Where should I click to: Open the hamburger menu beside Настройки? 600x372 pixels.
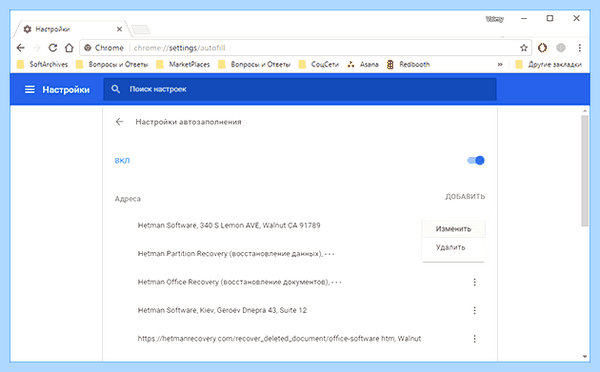click(29, 90)
